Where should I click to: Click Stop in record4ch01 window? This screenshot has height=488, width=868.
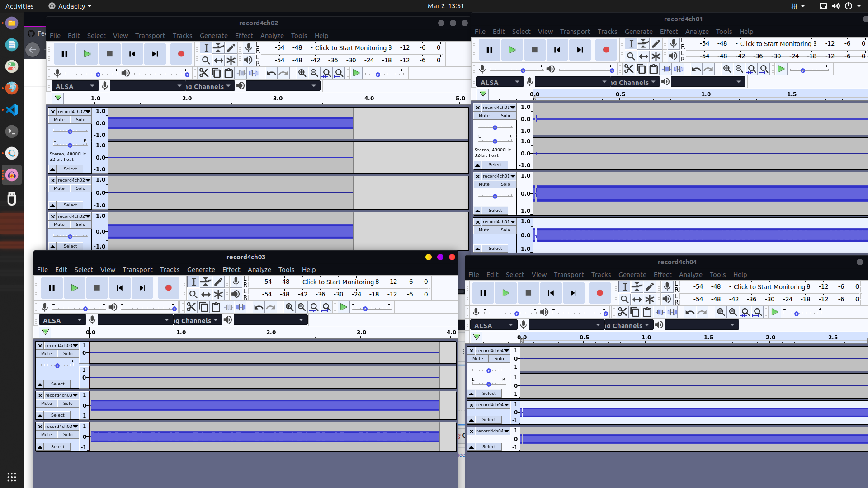534,50
